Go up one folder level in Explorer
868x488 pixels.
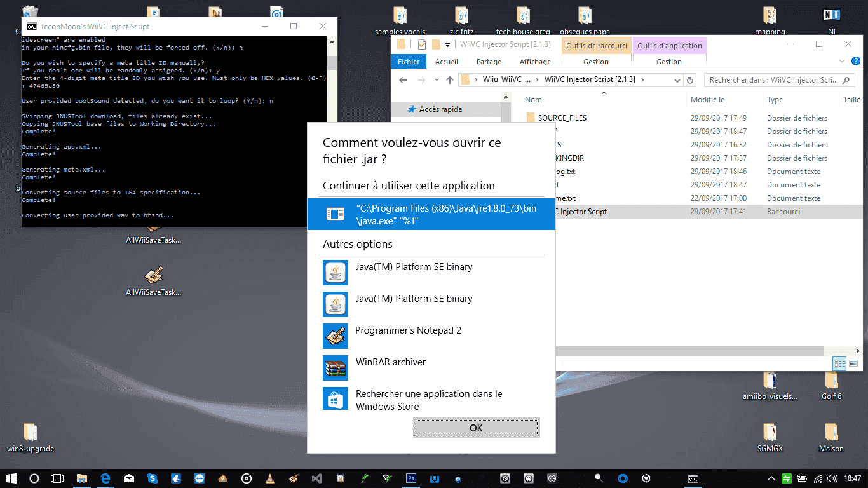click(x=450, y=80)
